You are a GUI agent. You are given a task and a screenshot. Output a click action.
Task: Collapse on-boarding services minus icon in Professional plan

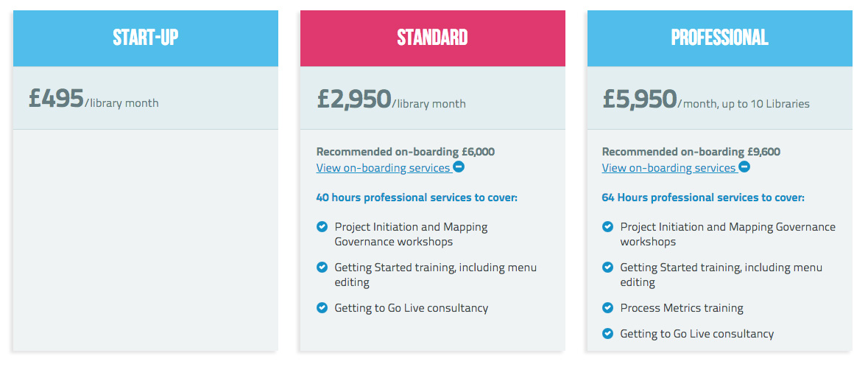pos(744,167)
